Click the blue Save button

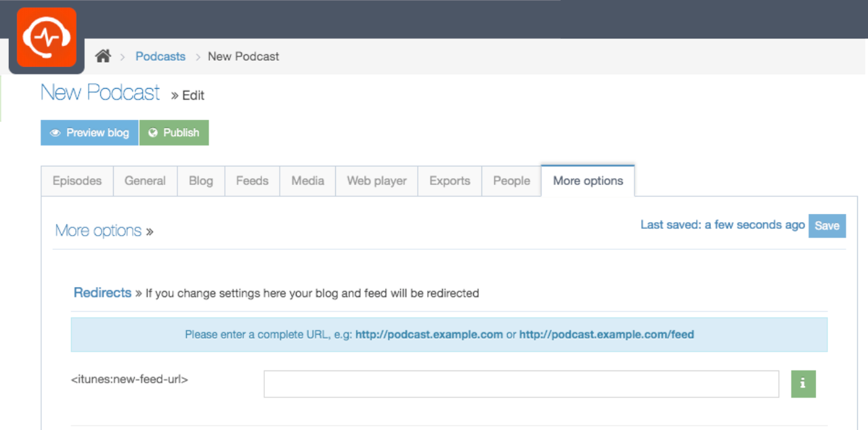pos(827,226)
